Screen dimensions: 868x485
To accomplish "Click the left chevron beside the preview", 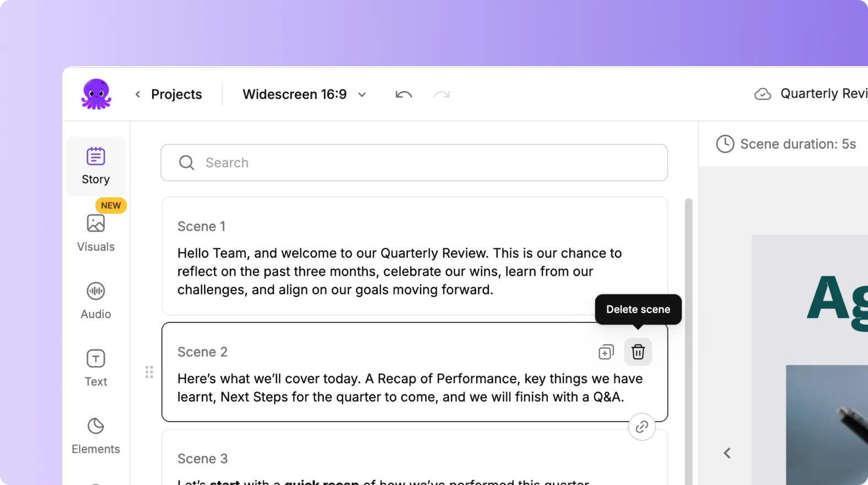I will (x=727, y=453).
